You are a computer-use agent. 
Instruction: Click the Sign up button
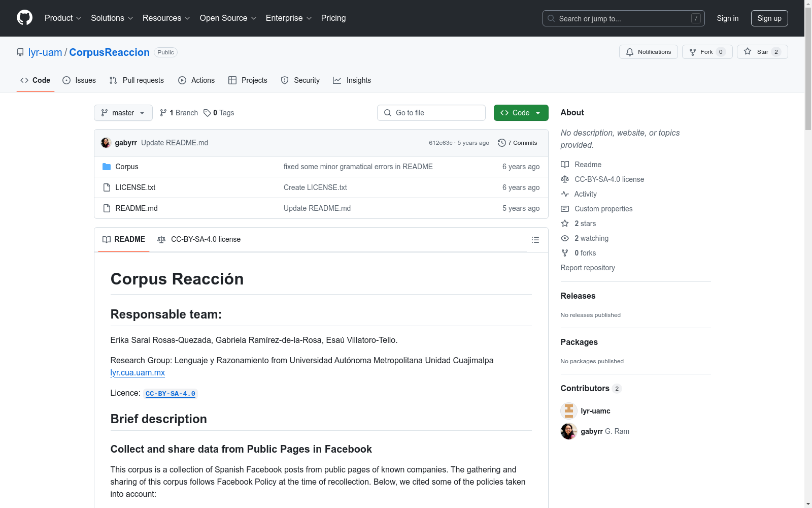(769, 18)
